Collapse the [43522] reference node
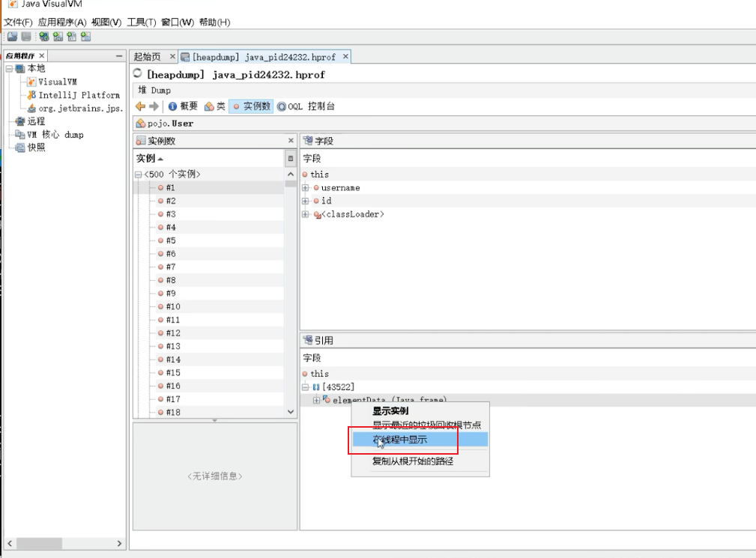 tap(305, 387)
